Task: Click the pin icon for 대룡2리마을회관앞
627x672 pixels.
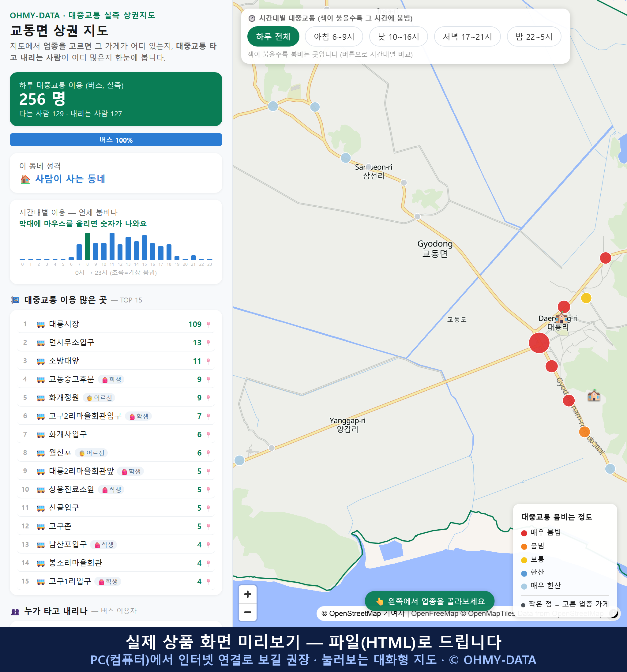Action: tap(208, 471)
